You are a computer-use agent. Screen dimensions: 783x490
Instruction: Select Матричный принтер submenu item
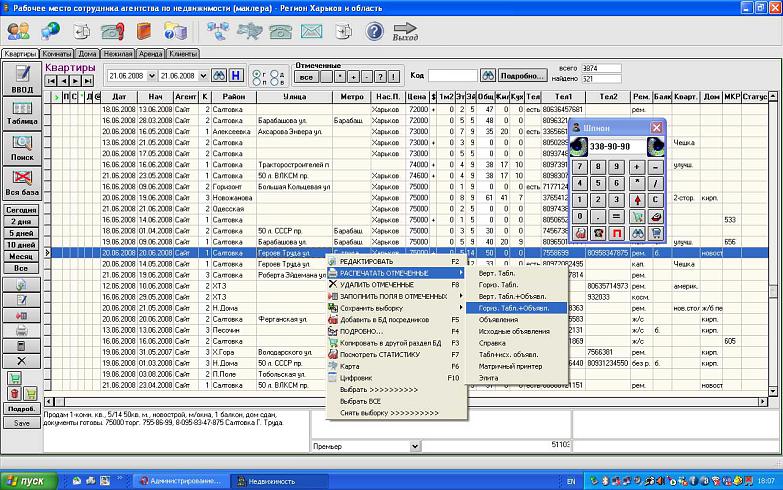click(516, 366)
